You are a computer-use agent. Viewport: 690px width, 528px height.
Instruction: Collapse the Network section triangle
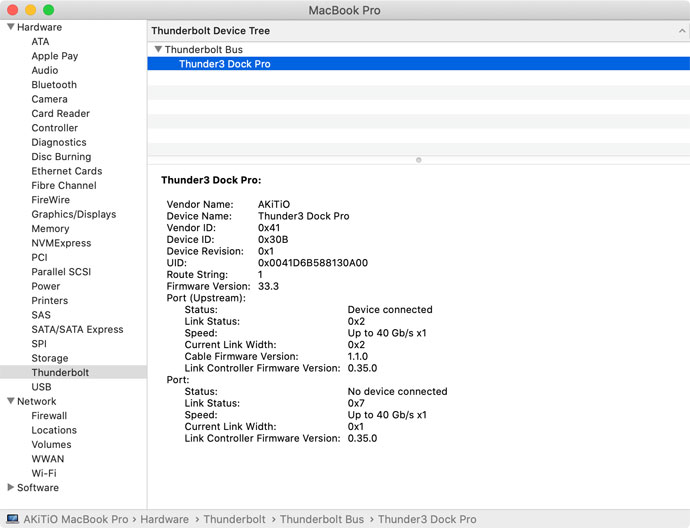pos(11,402)
